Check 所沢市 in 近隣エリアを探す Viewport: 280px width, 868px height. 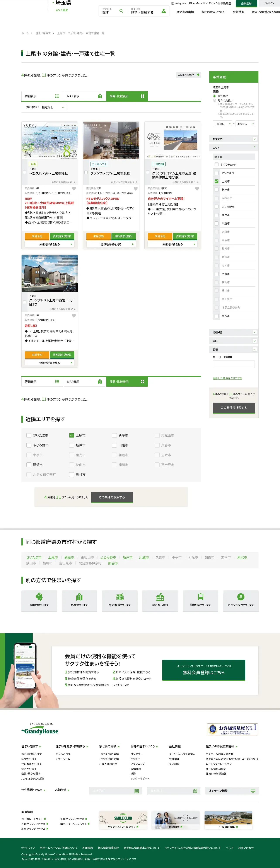pyautogui.click(x=29, y=465)
